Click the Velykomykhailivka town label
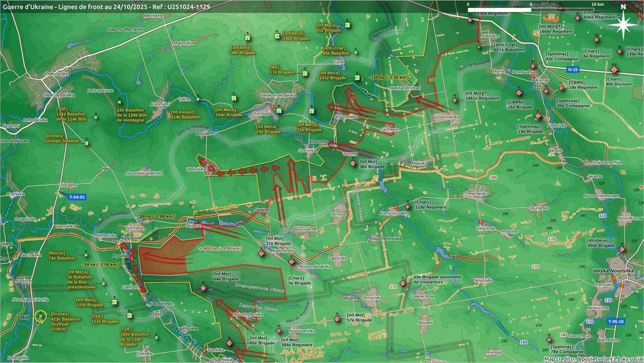 278,95
